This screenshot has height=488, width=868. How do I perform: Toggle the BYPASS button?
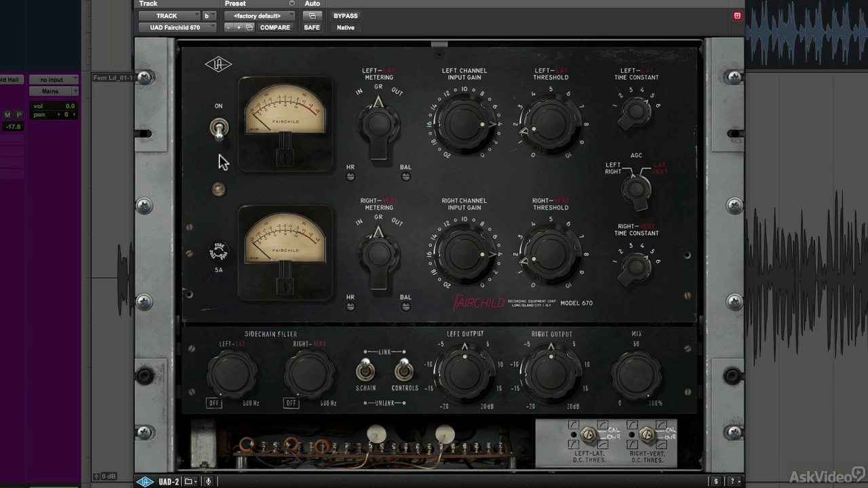tap(346, 16)
